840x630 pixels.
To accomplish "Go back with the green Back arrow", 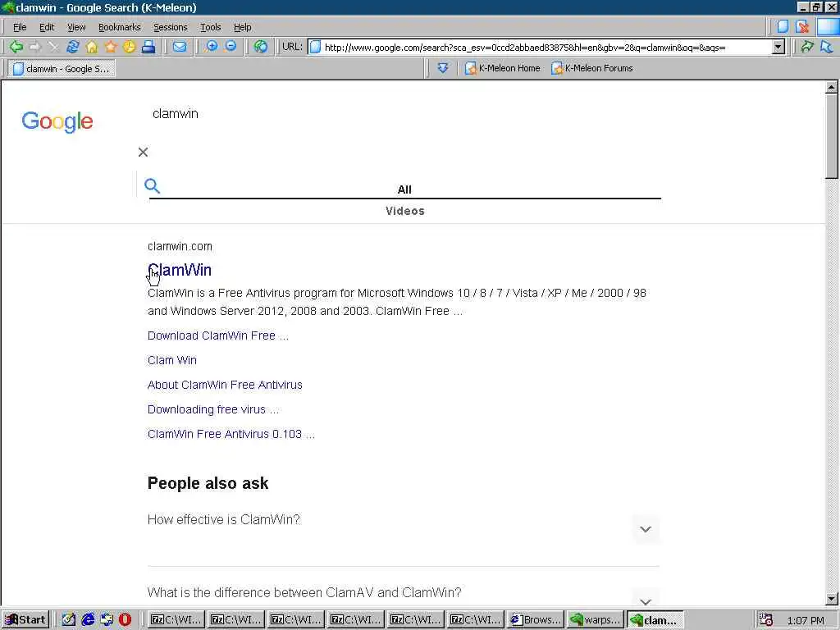I will point(16,47).
